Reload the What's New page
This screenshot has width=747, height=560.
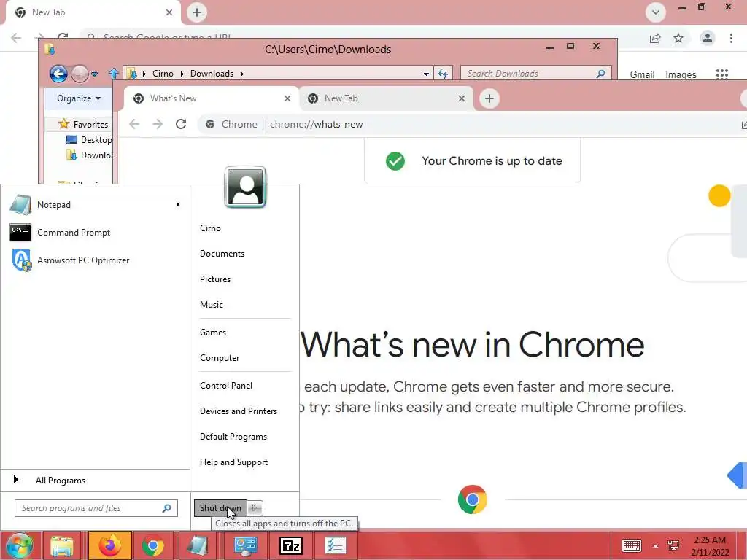point(181,124)
